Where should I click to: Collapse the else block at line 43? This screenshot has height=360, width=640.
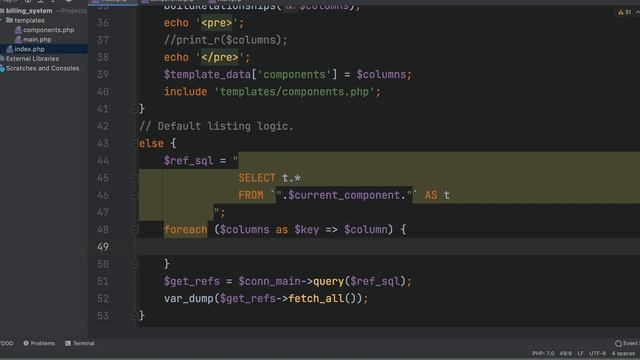134,143
